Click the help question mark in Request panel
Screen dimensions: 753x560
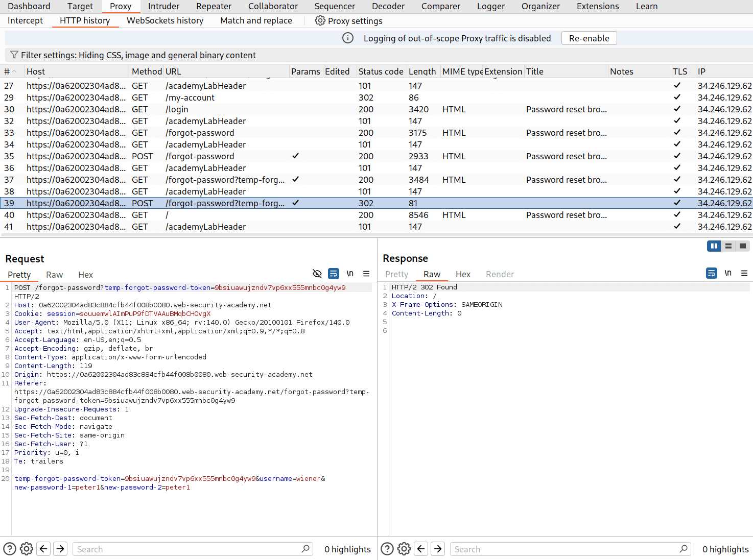coord(9,548)
